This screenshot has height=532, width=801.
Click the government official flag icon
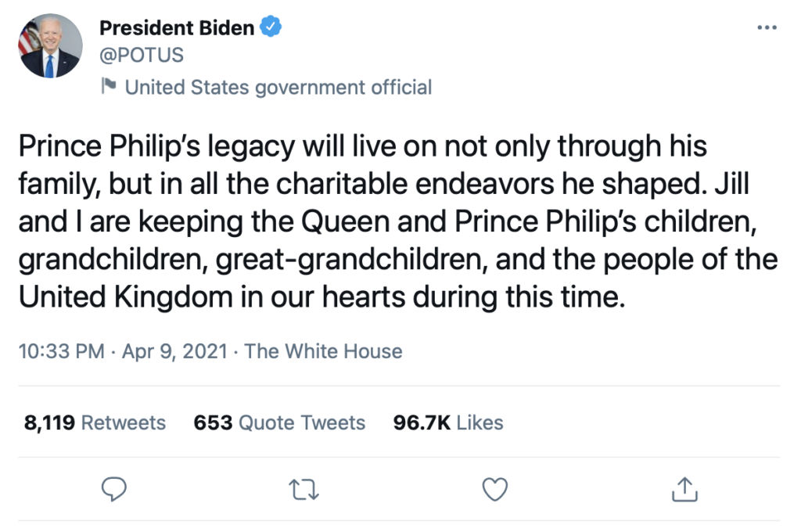(108, 86)
